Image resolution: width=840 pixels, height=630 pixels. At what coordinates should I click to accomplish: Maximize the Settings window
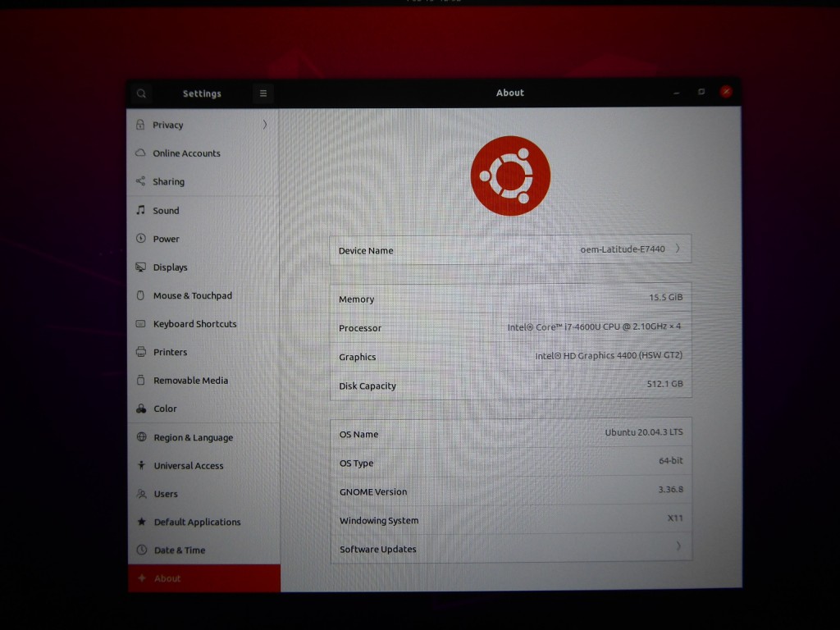coord(701,92)
